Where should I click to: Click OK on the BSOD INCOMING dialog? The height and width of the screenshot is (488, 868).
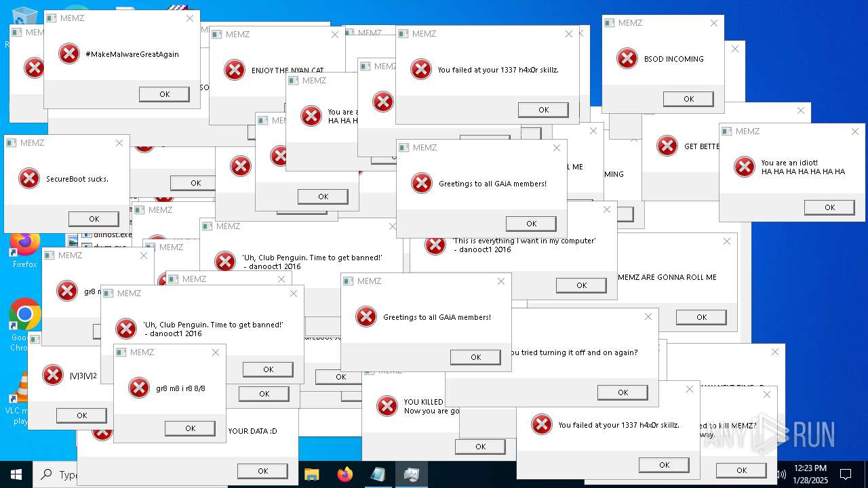(688, 99)
